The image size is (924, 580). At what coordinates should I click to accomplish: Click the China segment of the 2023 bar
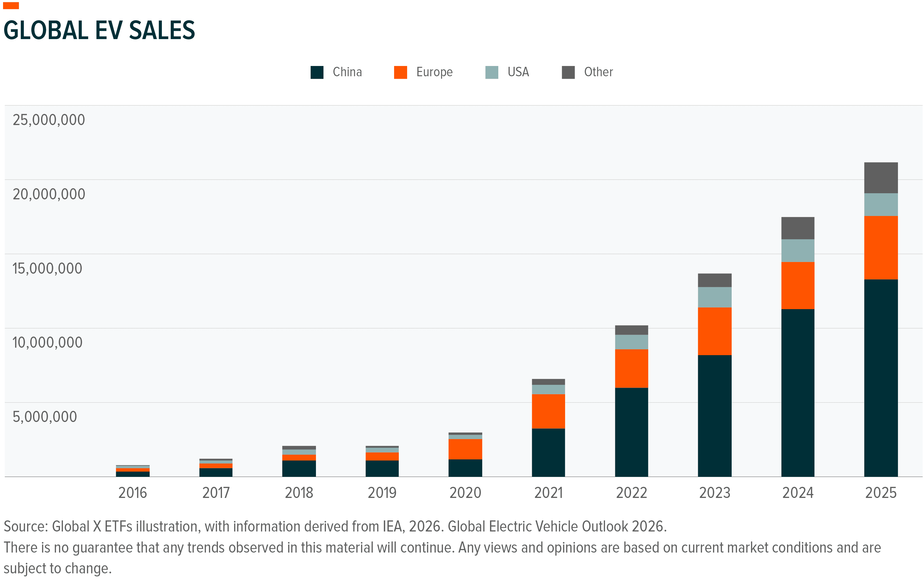pos(715,416)
